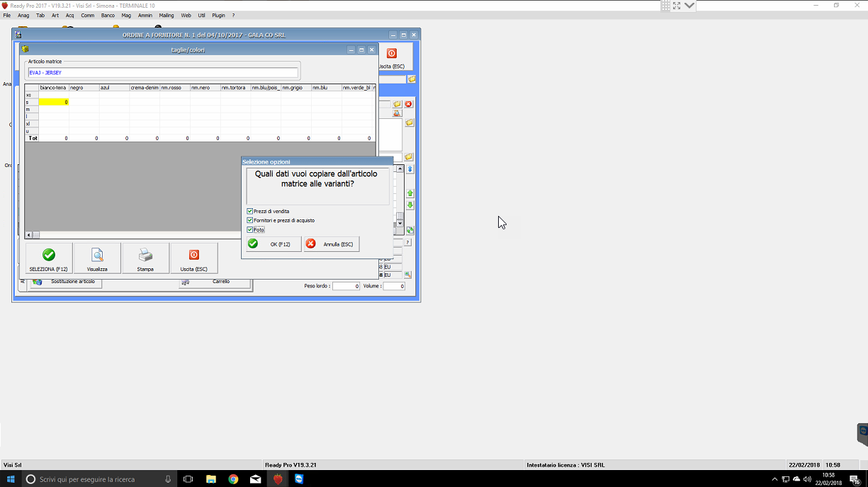
Task: Click yellow folder icon beside red X
Action: coord(397,104)
